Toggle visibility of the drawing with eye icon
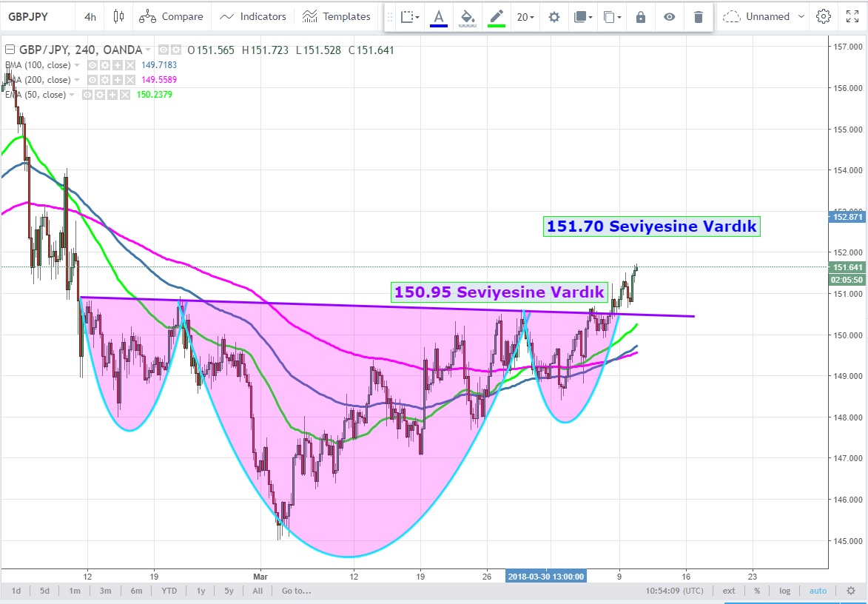The width and height of the screenshot is (868, 604). (x=669, y=16)
